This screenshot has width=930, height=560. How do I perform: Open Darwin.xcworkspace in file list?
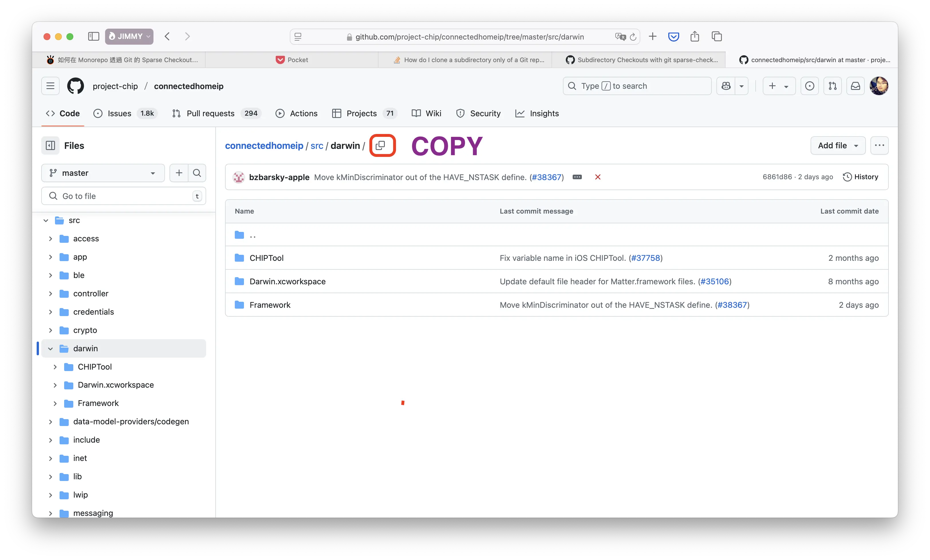287,281
